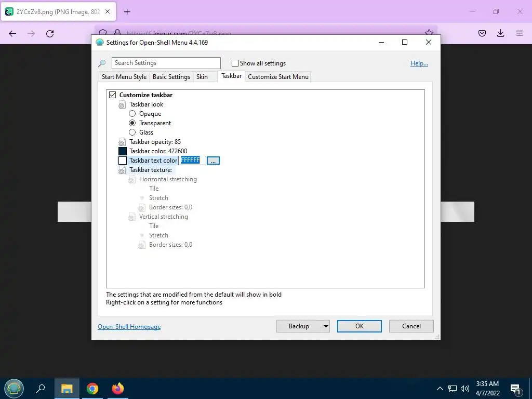Click Taskbar text color white swatch
Image resolution: width=532 pixels, height=399 pixels.
(x=123, y=160)
